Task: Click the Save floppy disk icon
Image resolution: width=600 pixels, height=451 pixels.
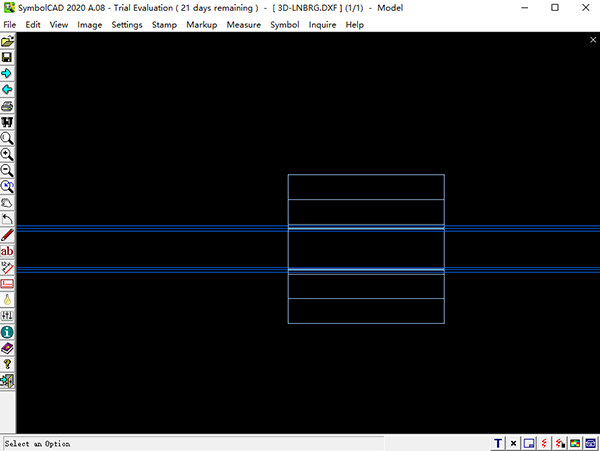Action: click(8, 58)
